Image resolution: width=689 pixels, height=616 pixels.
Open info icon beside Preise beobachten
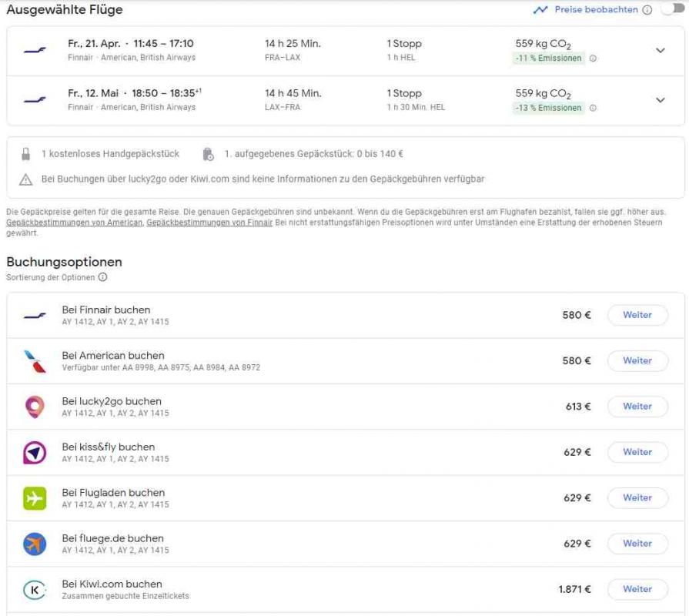coord(647,10)
